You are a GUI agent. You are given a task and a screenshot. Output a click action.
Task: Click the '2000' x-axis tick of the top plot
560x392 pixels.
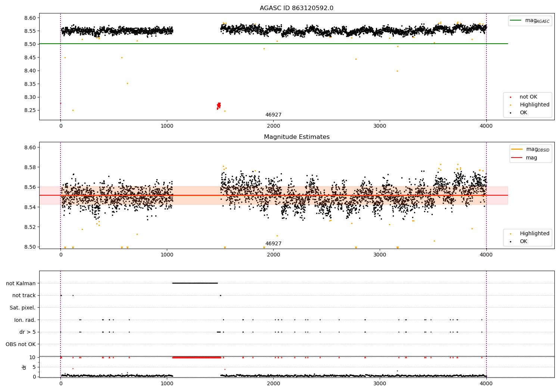273,126
